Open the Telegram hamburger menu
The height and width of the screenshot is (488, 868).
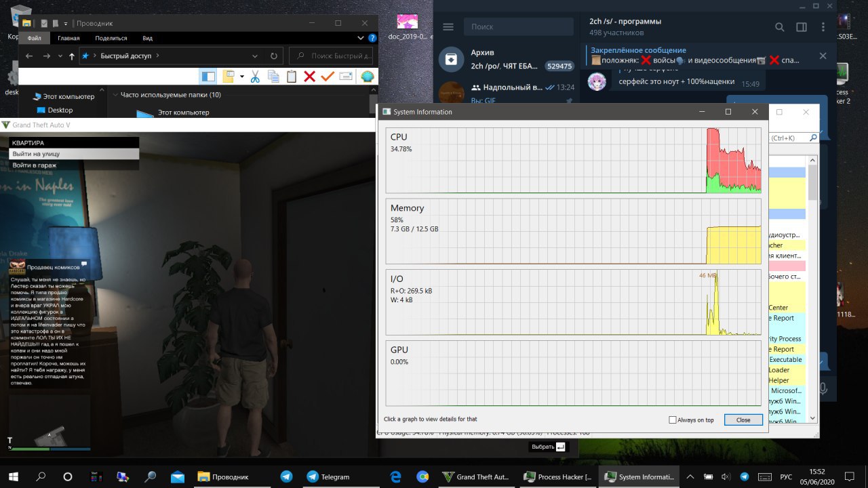coord(448,26)
